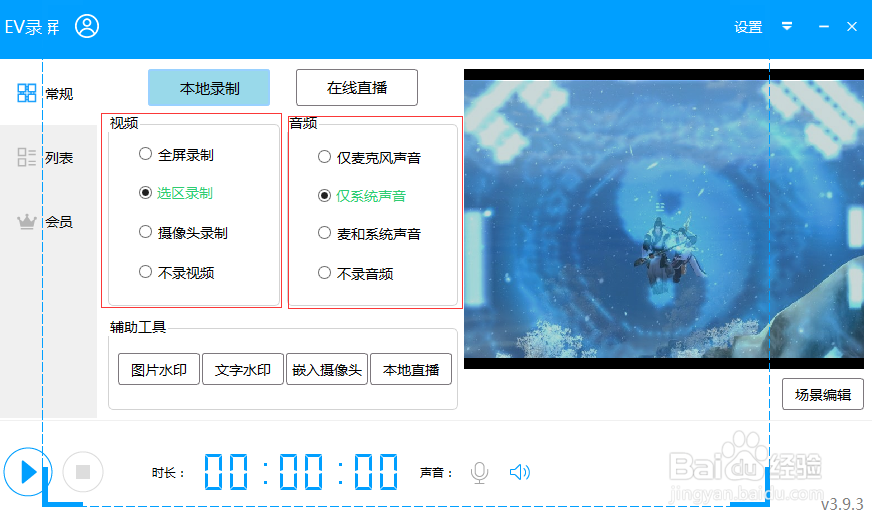Screen dimensions: 872x524
Task: Switch to the 常规 sidebar tab
Action: pos(46,93)
